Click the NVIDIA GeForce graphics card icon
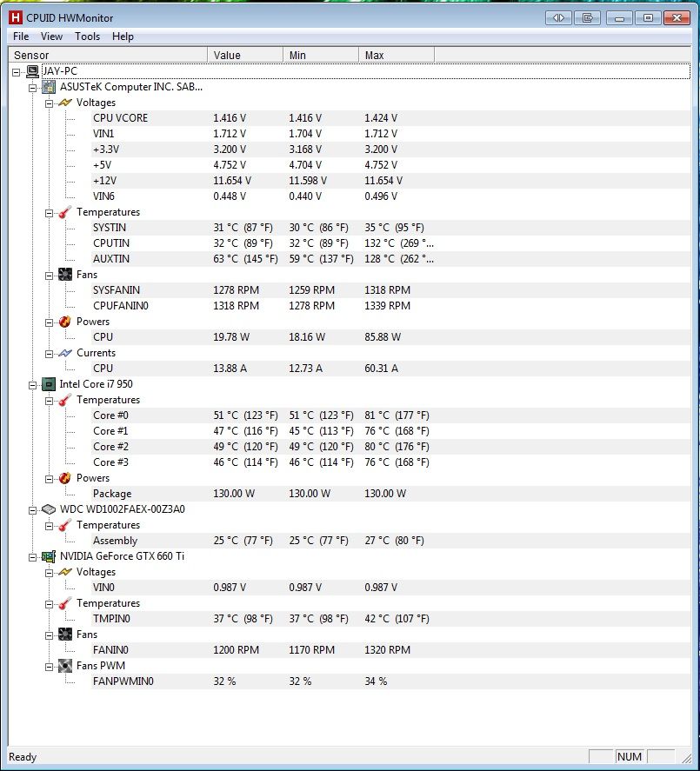Viewport: 700px width, 771px height. [49, 556]
